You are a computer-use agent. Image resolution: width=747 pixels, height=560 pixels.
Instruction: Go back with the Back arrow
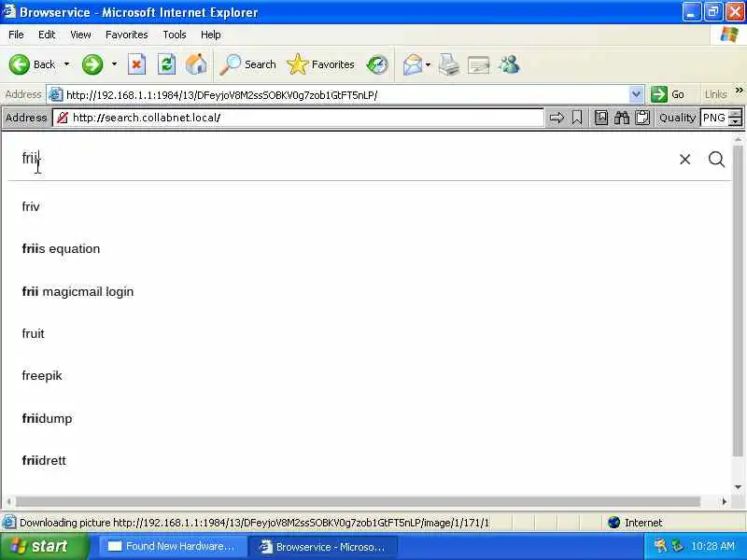(x=32, y=64)
